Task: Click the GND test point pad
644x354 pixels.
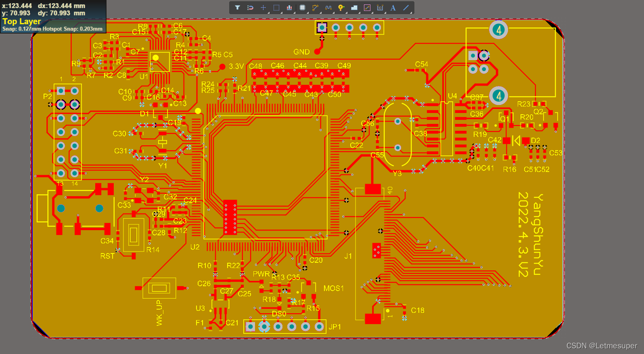Action: pos(317,52)
